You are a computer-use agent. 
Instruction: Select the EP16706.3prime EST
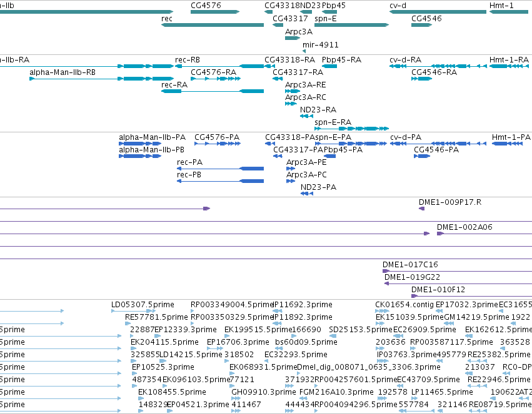(x=215, y=348)
